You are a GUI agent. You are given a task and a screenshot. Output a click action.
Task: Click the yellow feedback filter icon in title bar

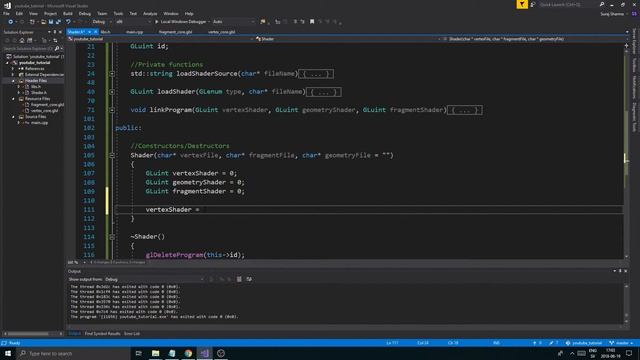click(x=522, y=4)
